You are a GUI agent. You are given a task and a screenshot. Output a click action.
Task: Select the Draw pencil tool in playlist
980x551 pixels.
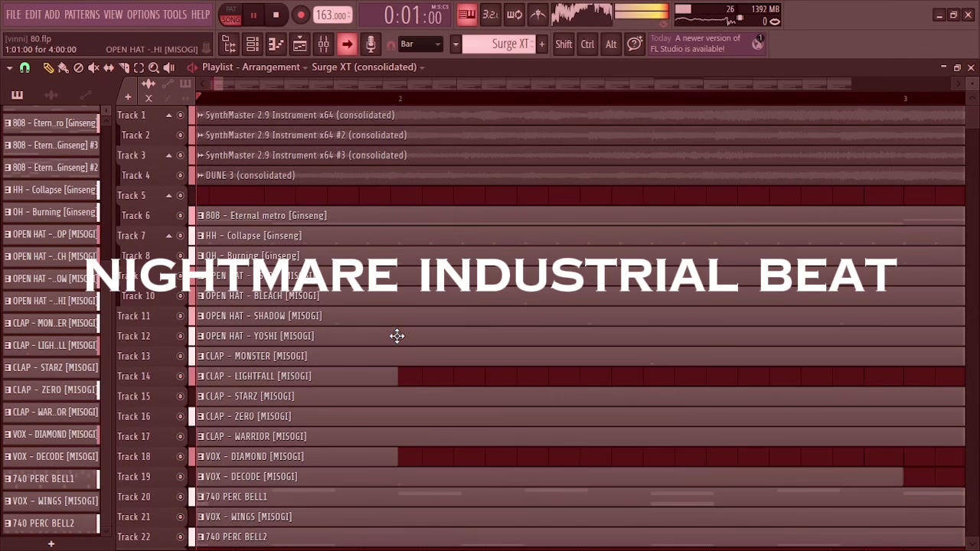click(x=48, y=67)
